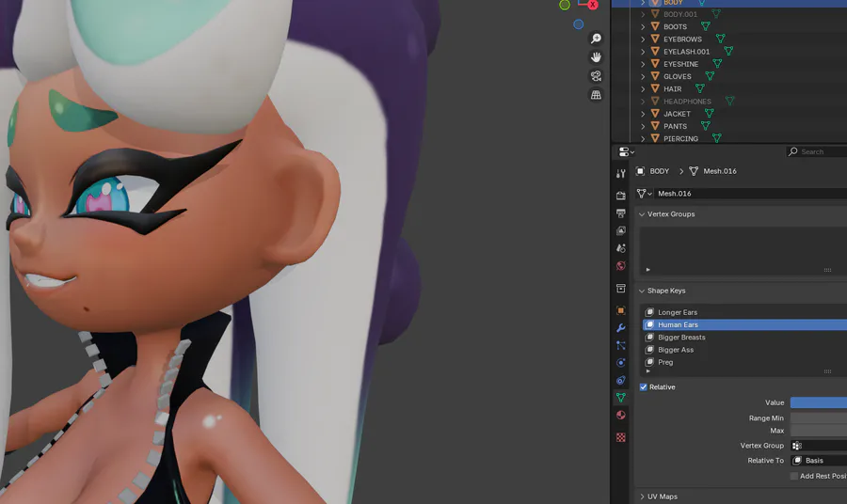Click the properties Search field
This screenshot has width=847, height=504.
point(816,151)
